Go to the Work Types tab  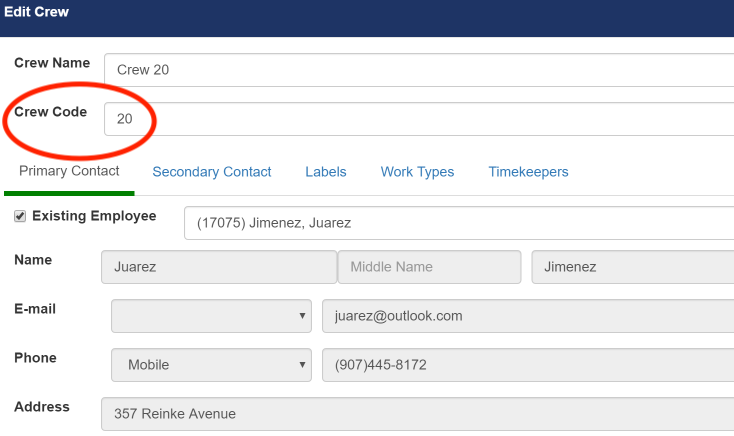point(417,172)
